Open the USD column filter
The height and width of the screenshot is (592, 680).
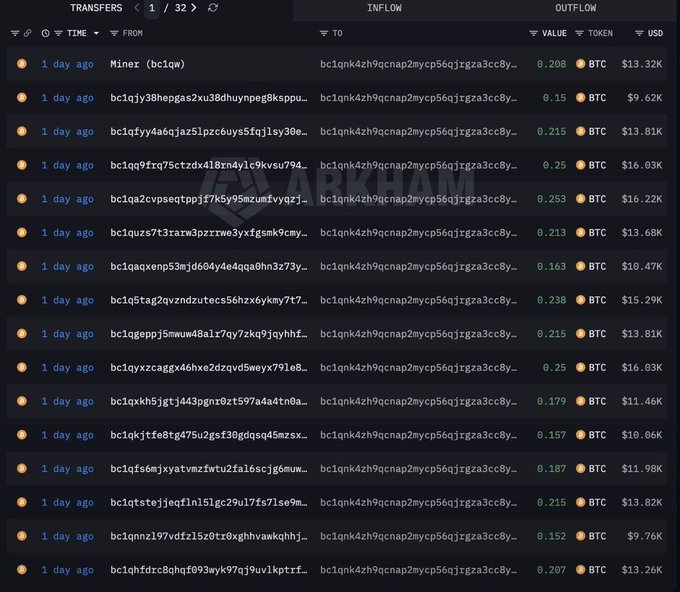pyautogui.click(x=639, y=33)
